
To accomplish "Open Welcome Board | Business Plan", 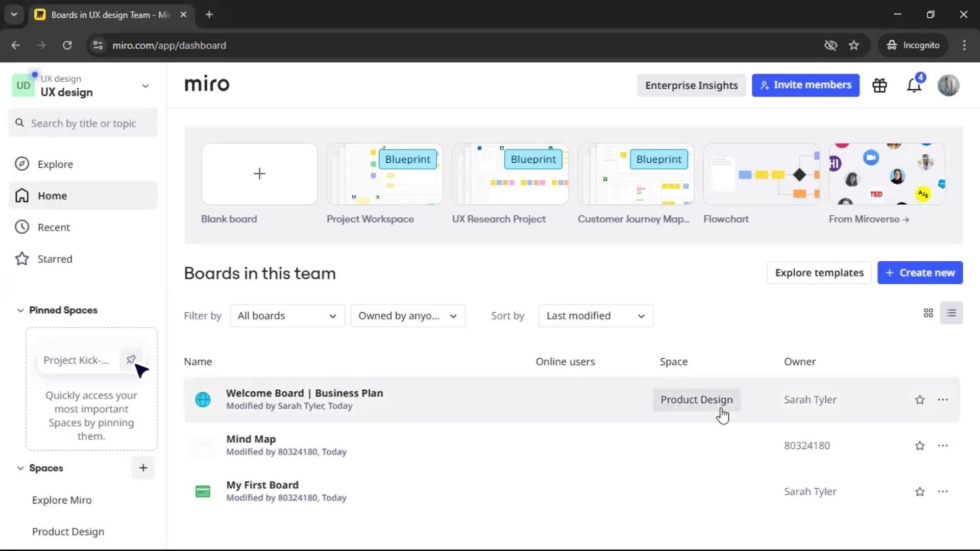I will pos(304,393).
